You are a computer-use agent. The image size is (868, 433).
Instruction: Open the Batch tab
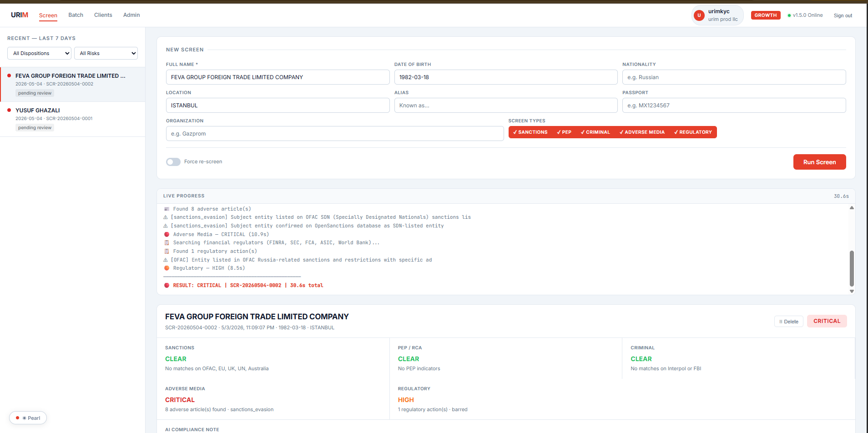click(76, 15)
